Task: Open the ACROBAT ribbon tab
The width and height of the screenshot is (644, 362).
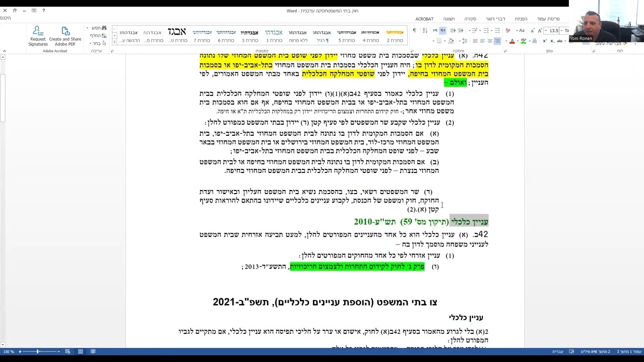Action: 424,19
